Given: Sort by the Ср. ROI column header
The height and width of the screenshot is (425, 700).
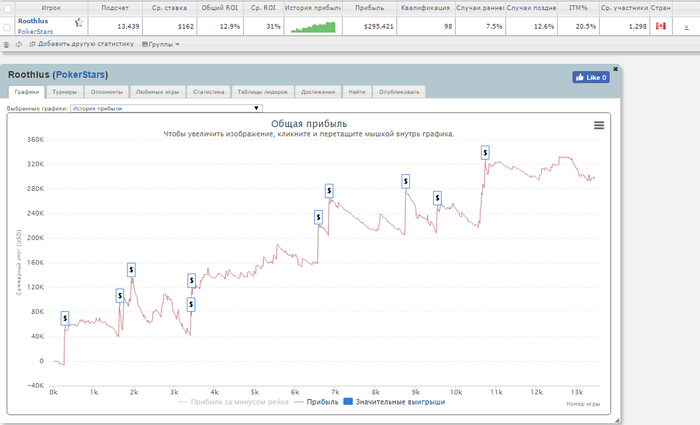Looking at the screenshot, I should [x=263, y=8].
